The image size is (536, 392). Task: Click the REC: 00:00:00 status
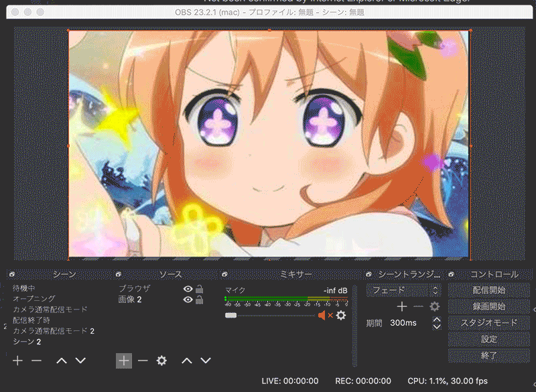tap(363, 381)
